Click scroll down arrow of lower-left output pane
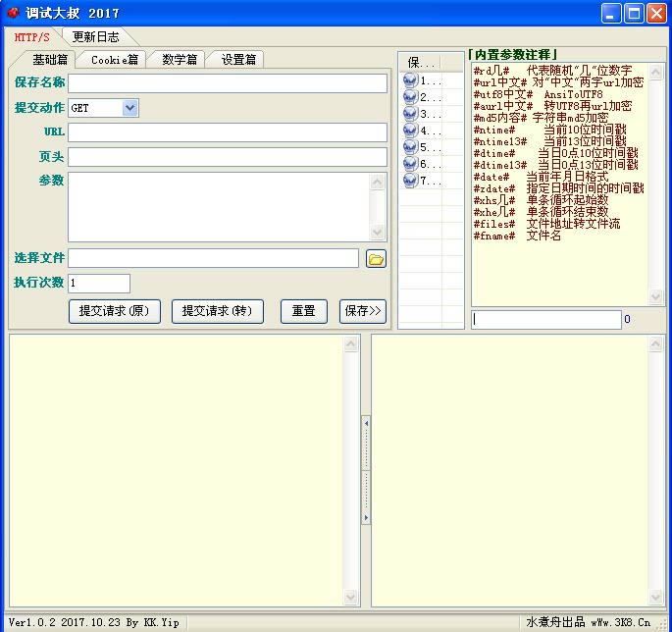This screenshot has height=632, width=672. pos(350,597)
